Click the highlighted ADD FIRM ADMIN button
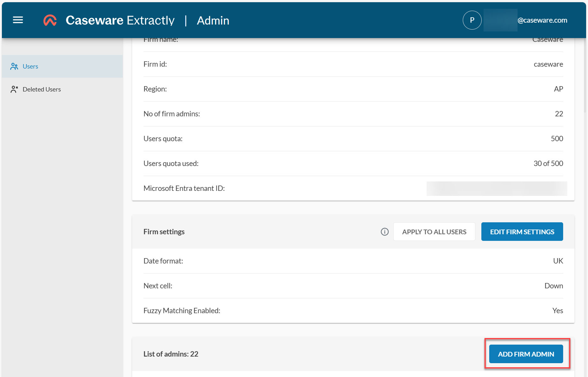Screen dimensions: 588x377 (x=526, y=354)
